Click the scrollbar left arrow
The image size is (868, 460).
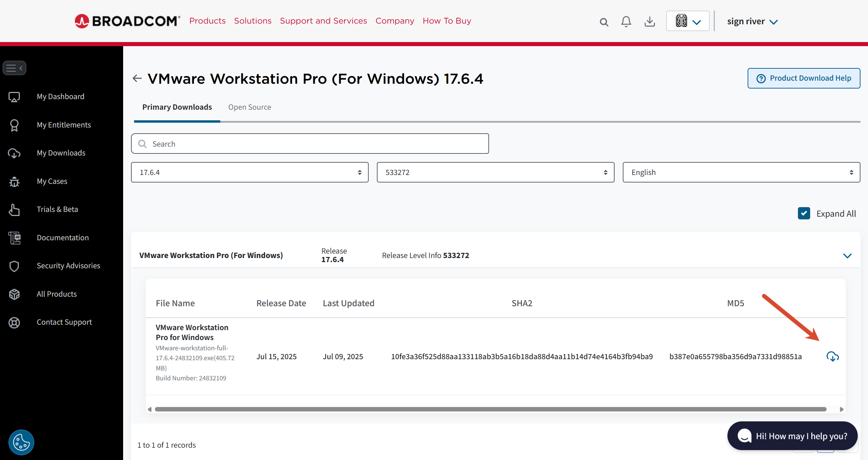point(149,409)
